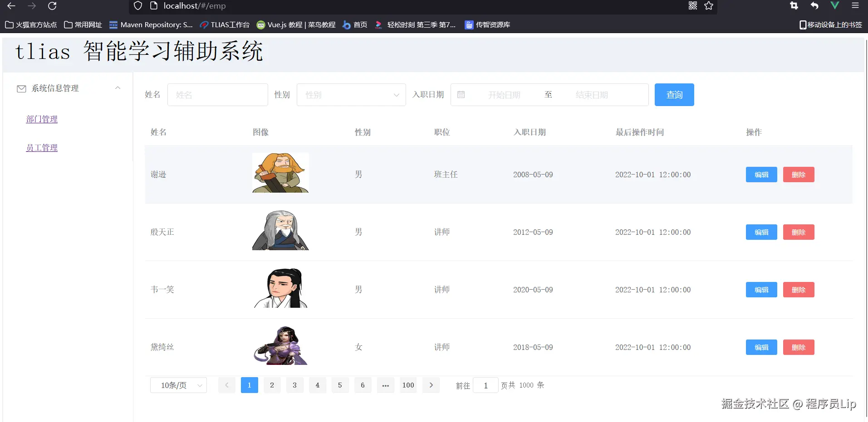The height and width of the screenshot is (422, 868).
Task: Open the browser hamburger menu
Action: pos(855,6)
